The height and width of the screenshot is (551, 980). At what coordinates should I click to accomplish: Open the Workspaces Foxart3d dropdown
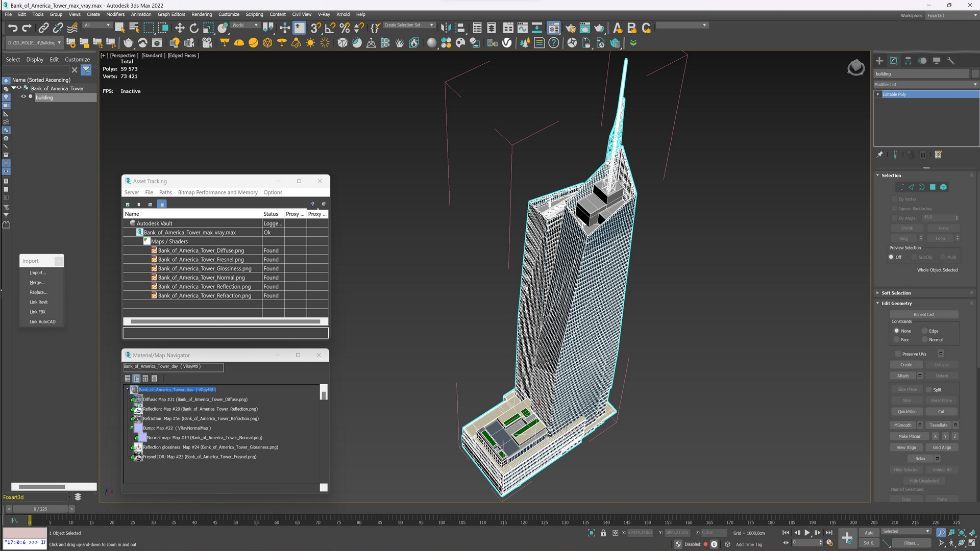click(951, 15)
